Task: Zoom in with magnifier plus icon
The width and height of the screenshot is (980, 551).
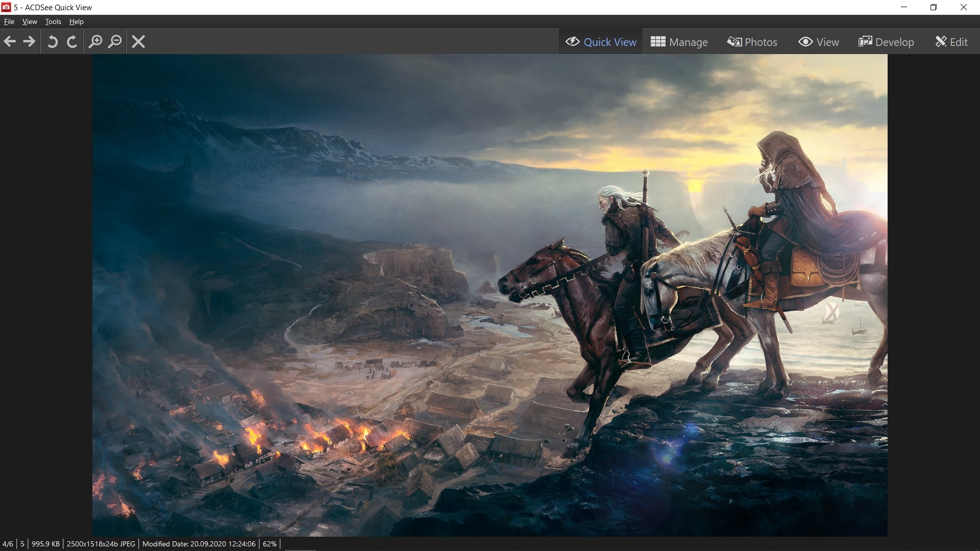Action: tap(95, 41)
